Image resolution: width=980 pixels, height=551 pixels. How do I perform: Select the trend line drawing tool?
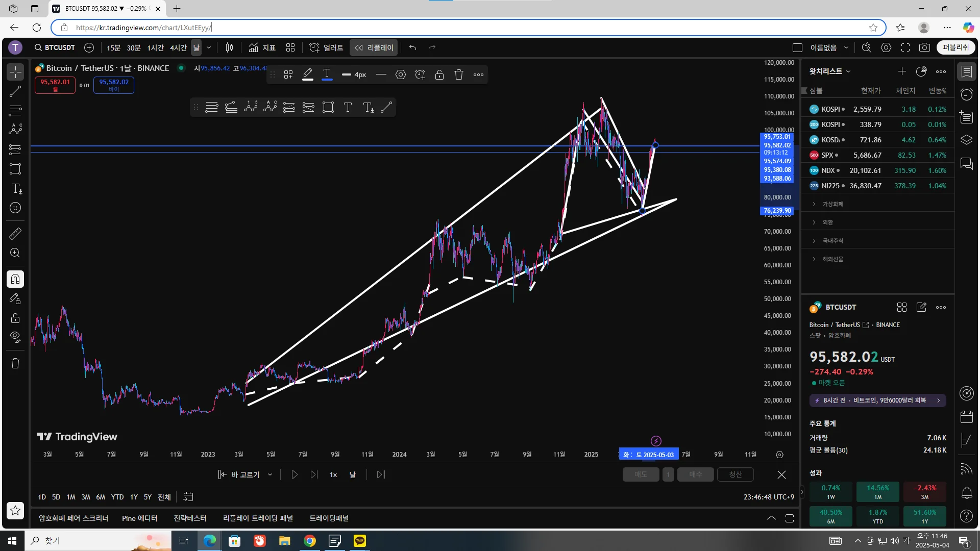(x=15, y=91)
